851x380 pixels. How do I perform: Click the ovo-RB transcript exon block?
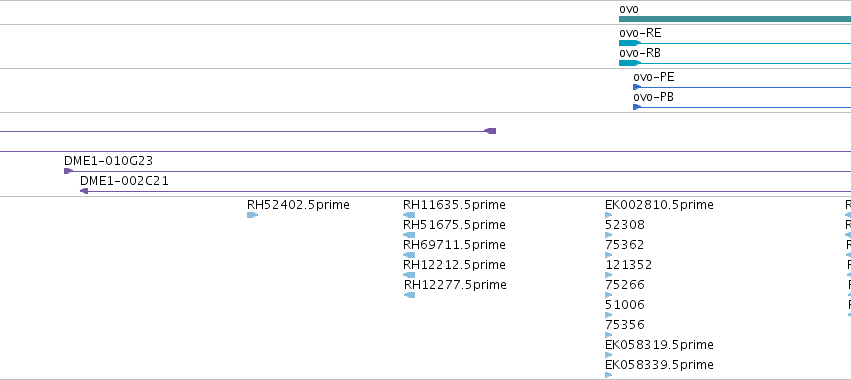click(x=630, y=63)
